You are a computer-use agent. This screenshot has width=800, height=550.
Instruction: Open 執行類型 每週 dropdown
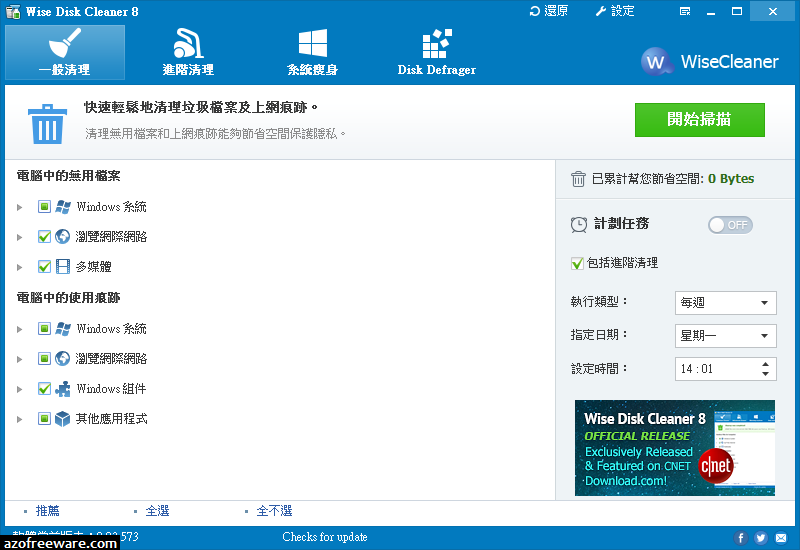(726, 303)
